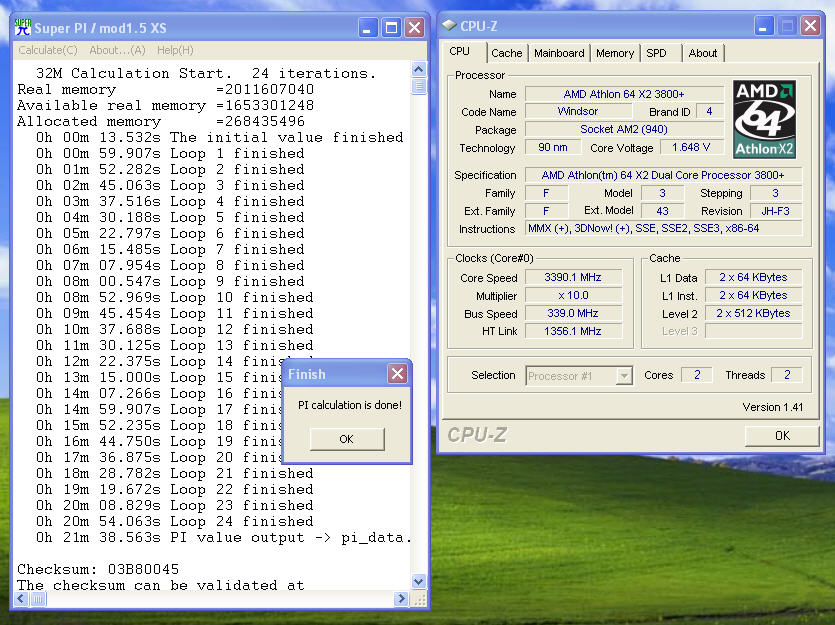Click the 'Version 1.41' label
The image size is (835, 625).
pyautogui.click(x=773, y=407)
